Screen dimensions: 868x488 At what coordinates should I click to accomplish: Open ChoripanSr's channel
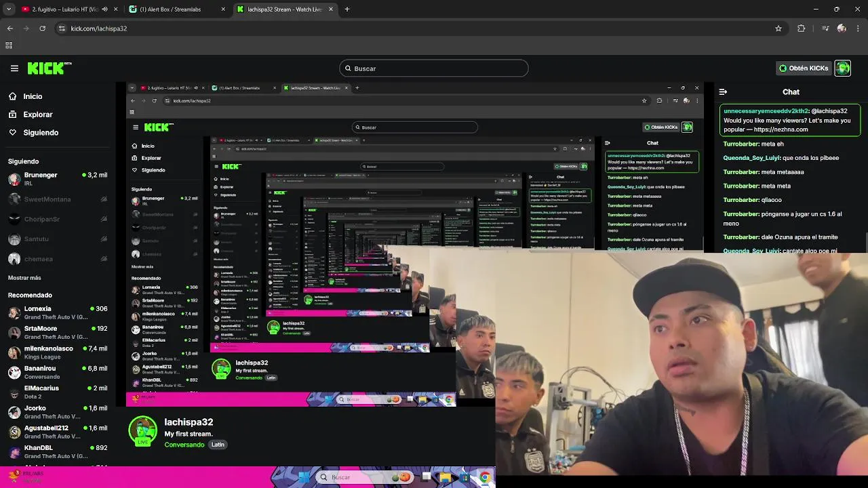coord(58,220)
